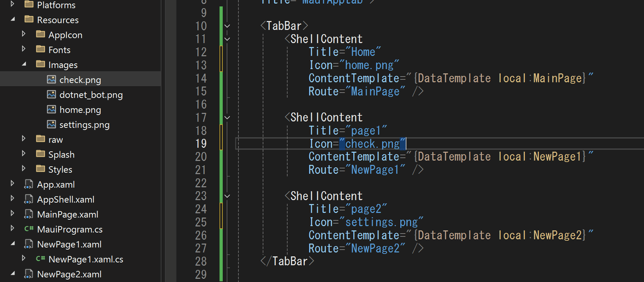Click ContentTemplate local:NewPage1 text
The height and width of the screenshot is (282, 644).
coord(451,157)
